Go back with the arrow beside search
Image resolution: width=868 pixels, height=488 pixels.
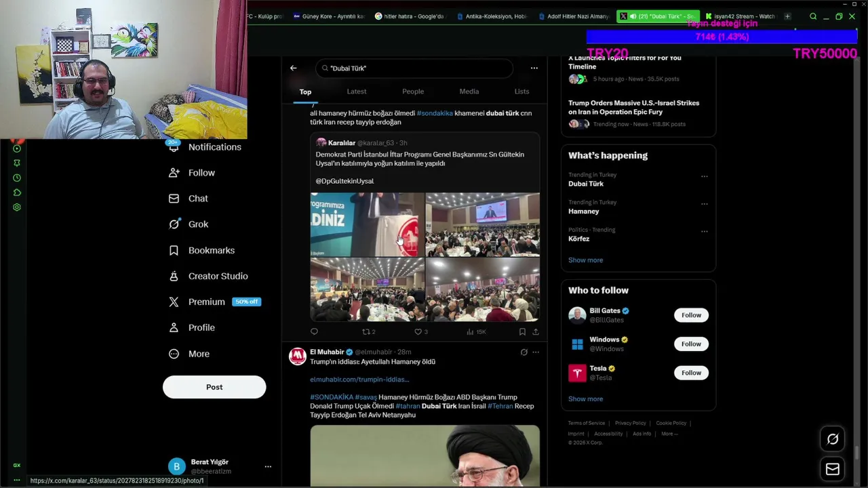coord(293,68)
